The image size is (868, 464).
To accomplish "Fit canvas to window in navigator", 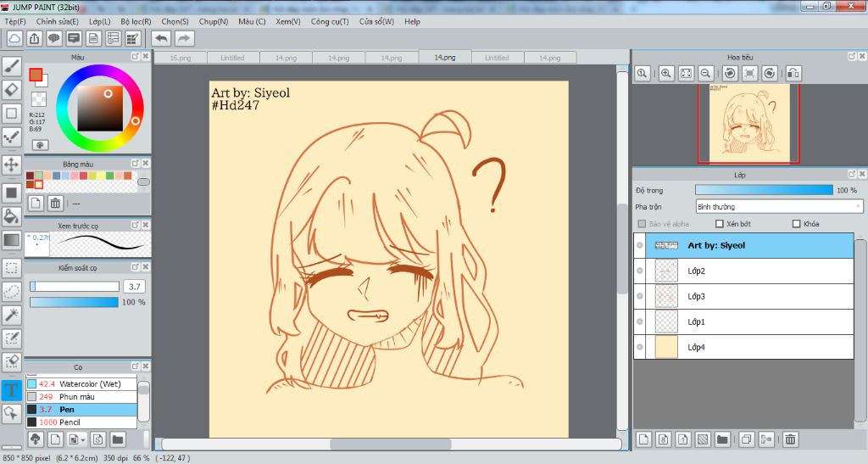I will click(x=686, y=73).
